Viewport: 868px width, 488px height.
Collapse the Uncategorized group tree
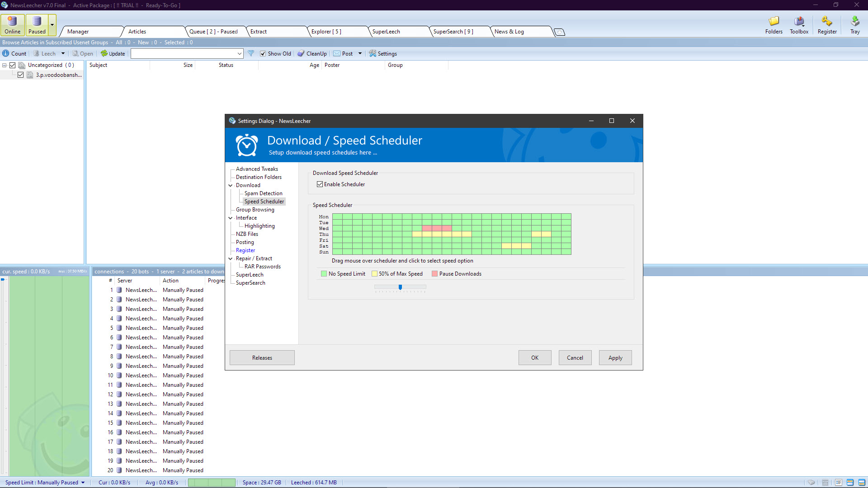coord(5,65)
